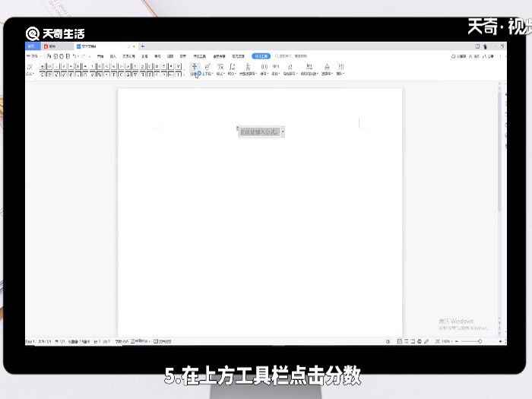Switch to page view in status bar

(x=399, y=341)
